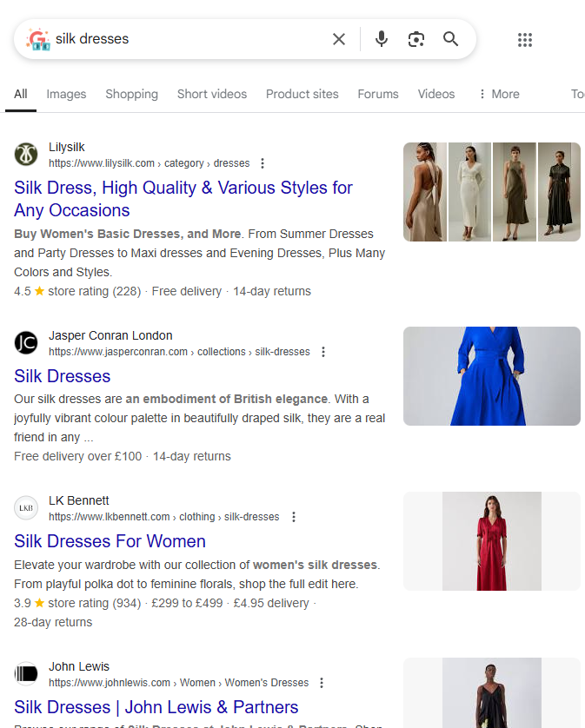Viewport: 585px width, 728px height.
Task: Click the £4.95 delivery text
Action: tap(271, 603)
